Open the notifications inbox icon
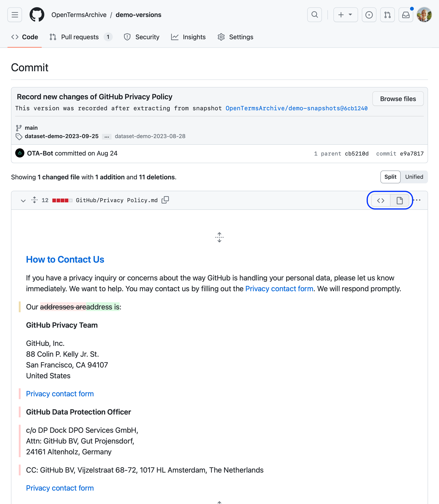The image size is (439, 504). [406, 15]
